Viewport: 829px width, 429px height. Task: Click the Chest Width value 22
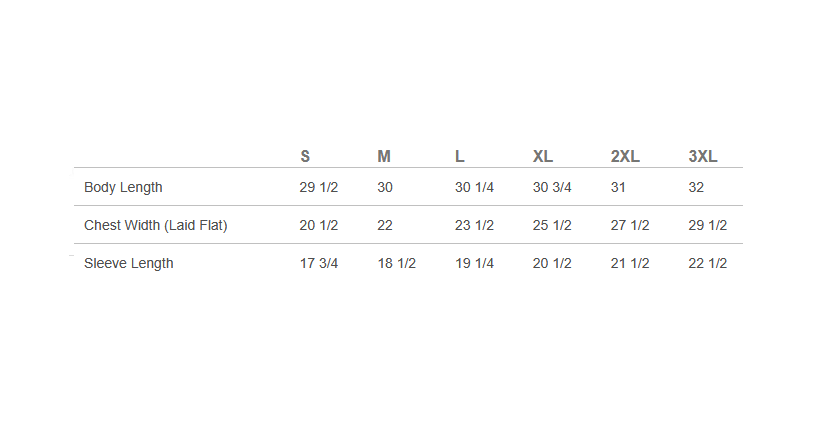(x=385, y=225)
